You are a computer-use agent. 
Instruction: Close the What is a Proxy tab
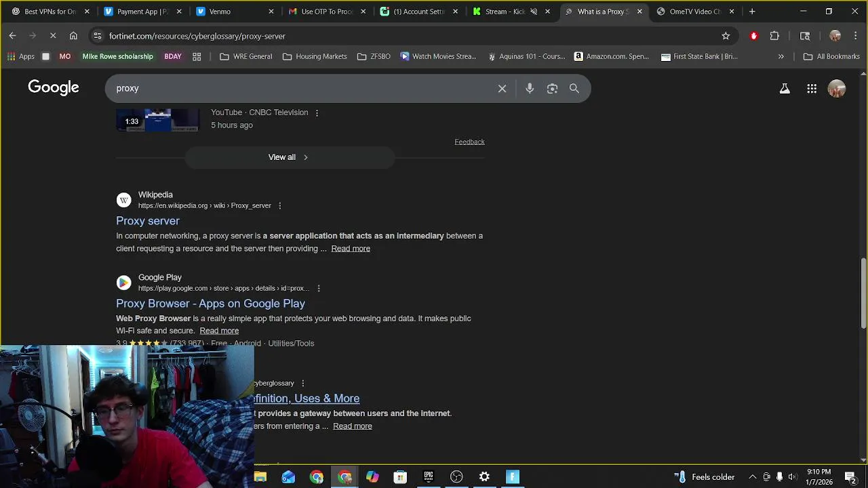point(639,12)
